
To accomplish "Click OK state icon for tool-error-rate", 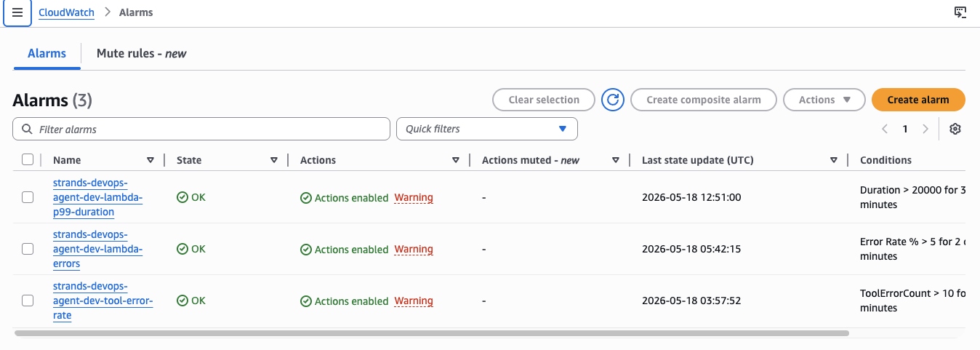I will pyautogui.click(x=182, y=301).
